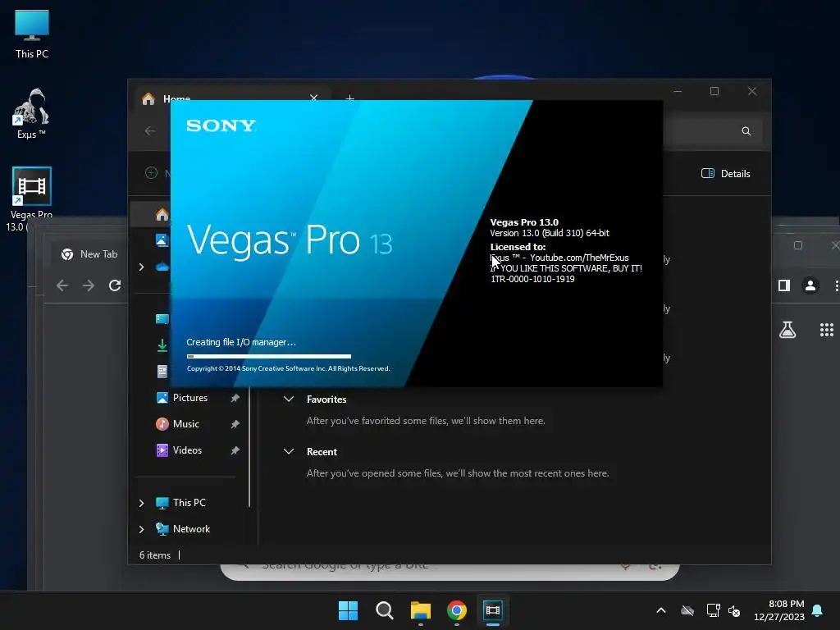Image resolution: width=840 pixels, height=630 pixels.
Task: Open the Chrome profile avatar
Action: 810,285
